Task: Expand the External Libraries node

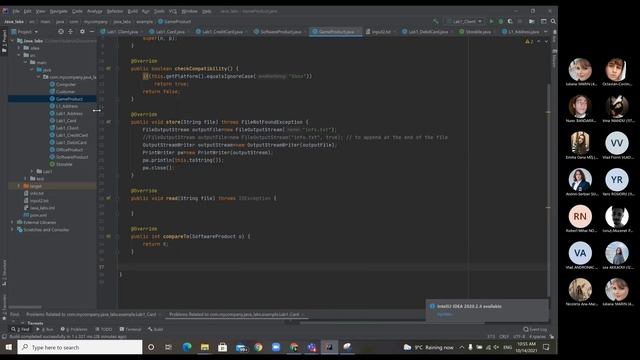Action: point(12,222)
